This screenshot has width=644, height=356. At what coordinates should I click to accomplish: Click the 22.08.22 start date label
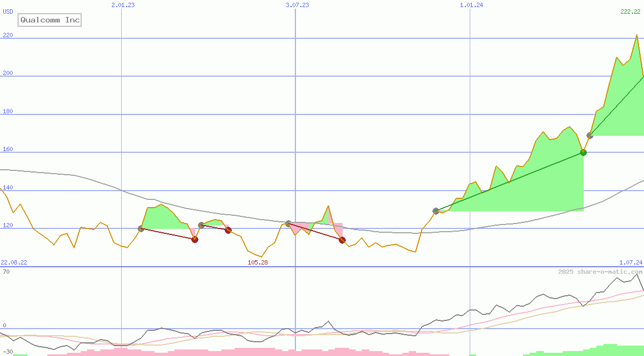point(14,262)
